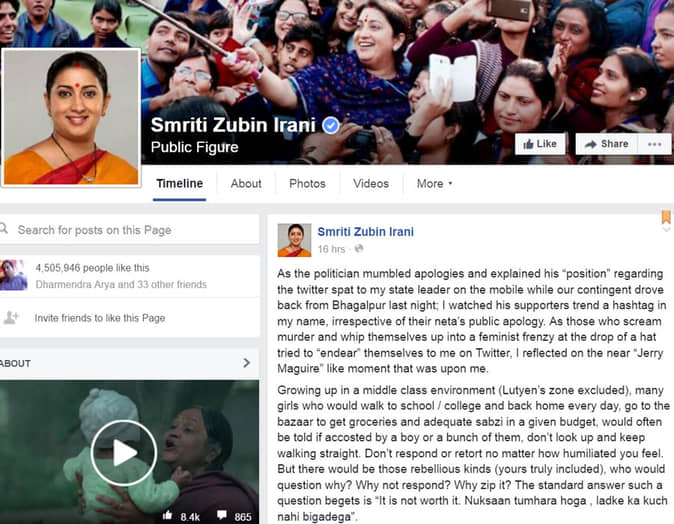The image size is (674, 524).
Task: Expand the More tab dropdown
Action: 434,184
